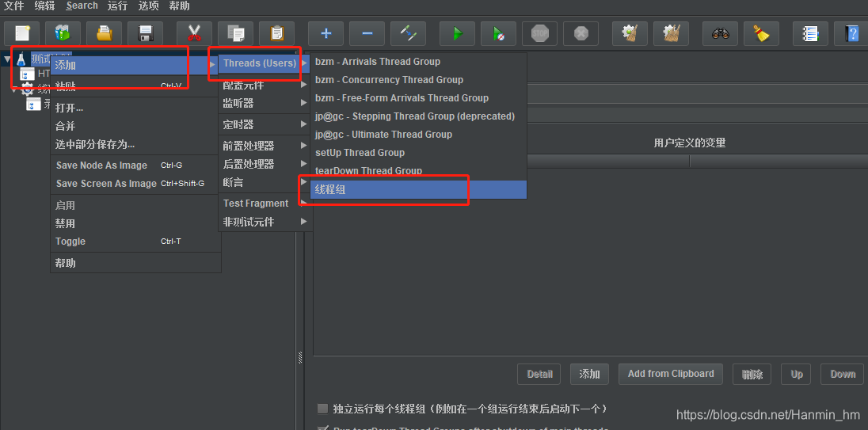The image size is (868, 430).
Task: Click the Stop test icon
Action: tap(539, 34)
